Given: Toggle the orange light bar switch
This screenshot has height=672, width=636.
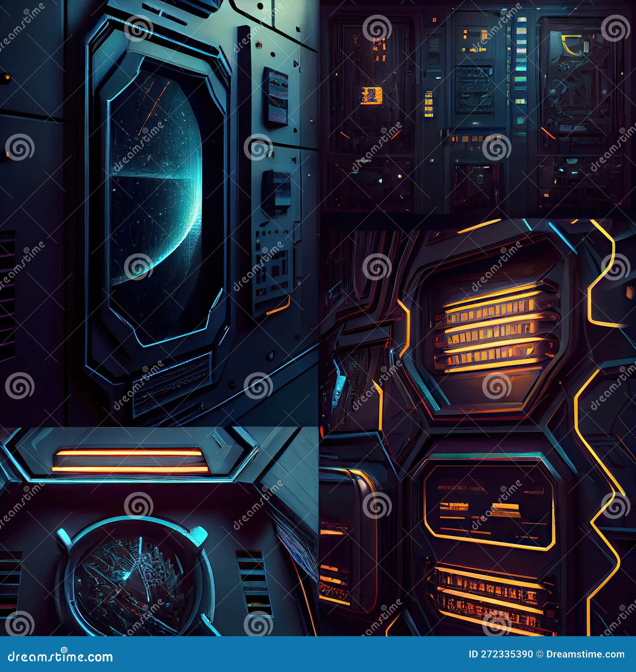Looking at the screenshot, I should coord(131,461).
